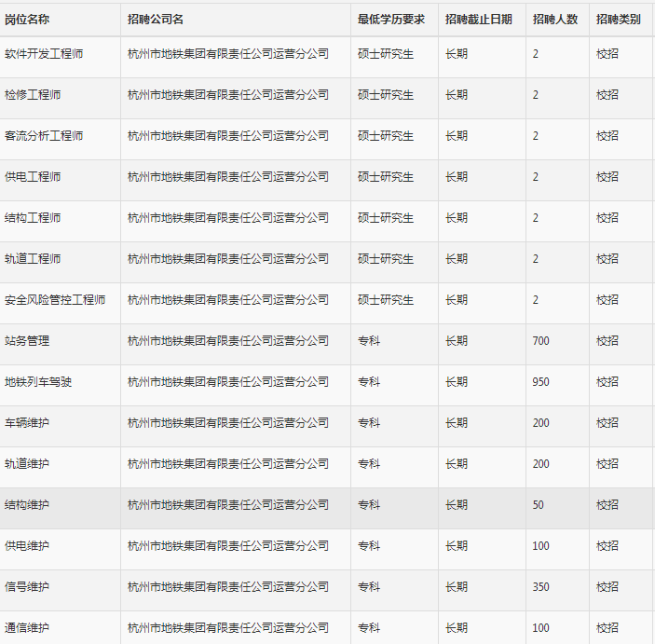Sort by the 招聘人数 column header
Viewport: 655px width, 644px height.
point(554,20)
